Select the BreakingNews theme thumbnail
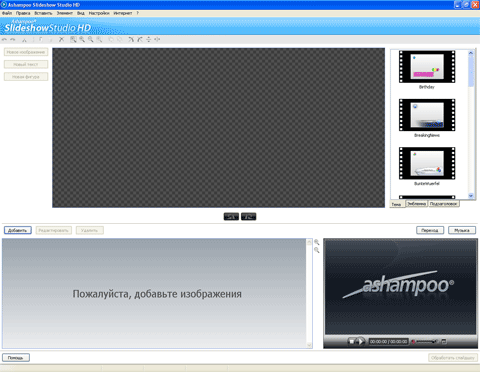The image size is (480, 372). click(427, 115)
